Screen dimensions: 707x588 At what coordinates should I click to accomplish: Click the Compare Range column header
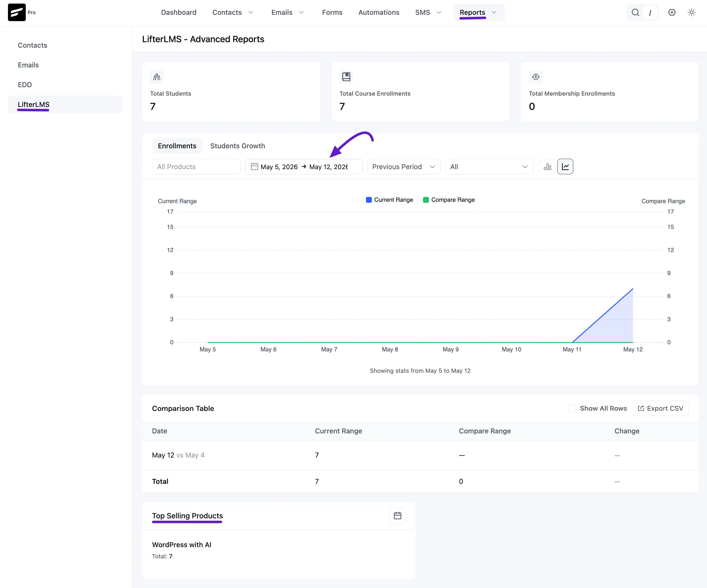coord(485,431)
